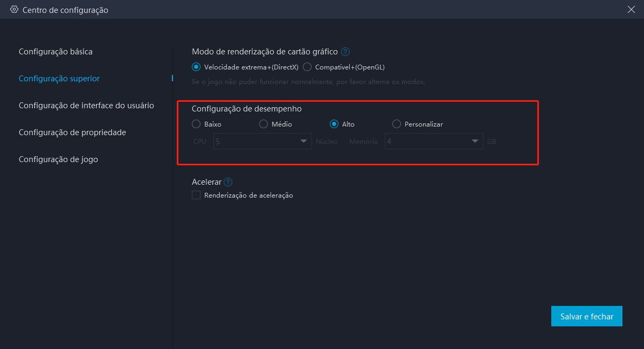Screen dimensions: 644x349
Task: Enable Renderização de aceleração
Action: pos(196,195)
